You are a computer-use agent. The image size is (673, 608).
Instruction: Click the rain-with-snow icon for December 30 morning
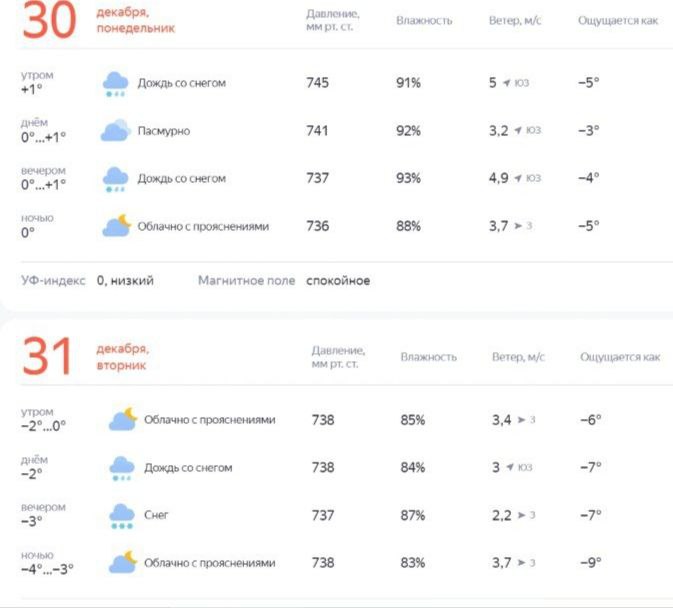116,84
